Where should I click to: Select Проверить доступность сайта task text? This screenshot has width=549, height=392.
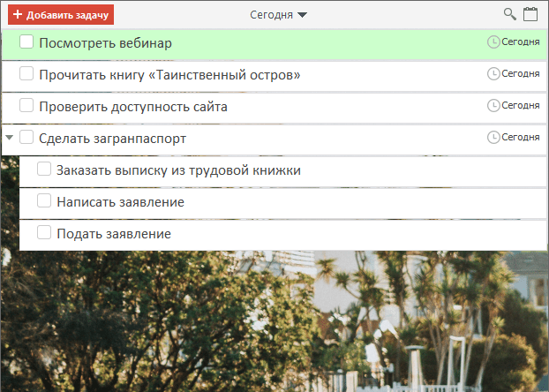(133, 107)
